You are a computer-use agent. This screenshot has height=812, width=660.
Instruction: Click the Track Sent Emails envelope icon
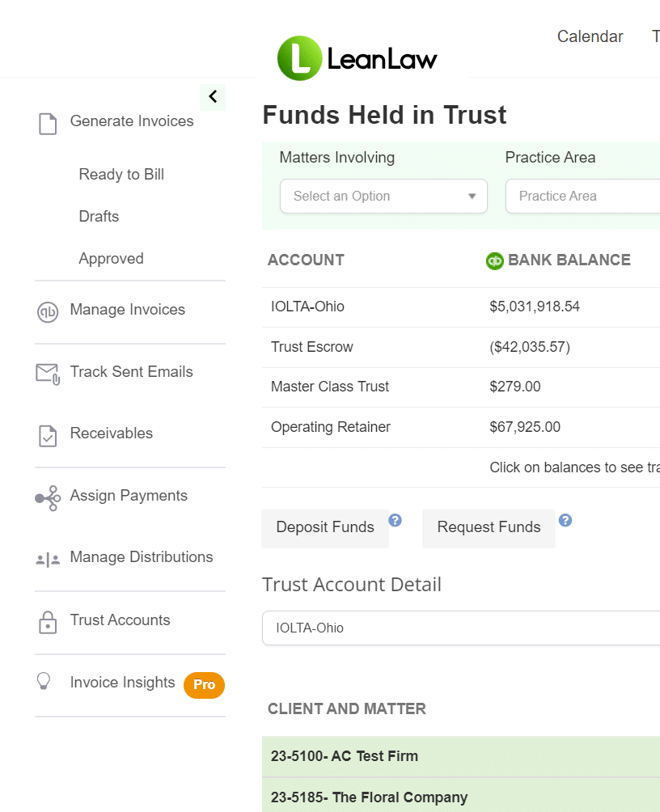click(48, 373)
